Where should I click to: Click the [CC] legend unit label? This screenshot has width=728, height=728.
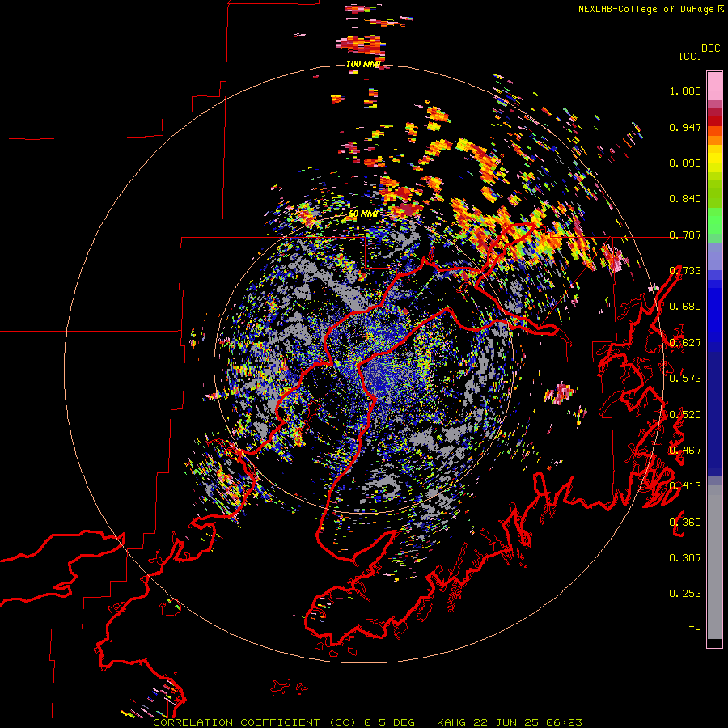coord(690,56)
